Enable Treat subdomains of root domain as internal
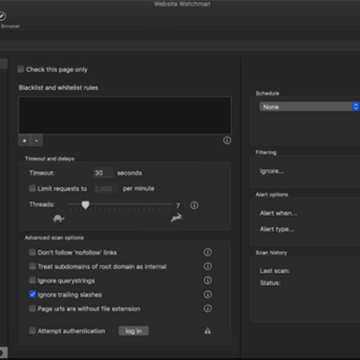 click(x=32, y=266)
